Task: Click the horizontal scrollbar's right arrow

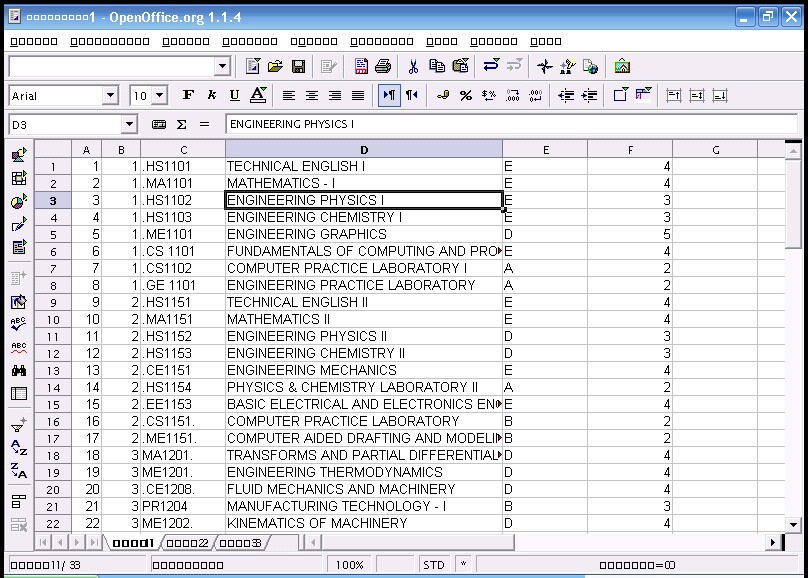Action: click(772, 541)
